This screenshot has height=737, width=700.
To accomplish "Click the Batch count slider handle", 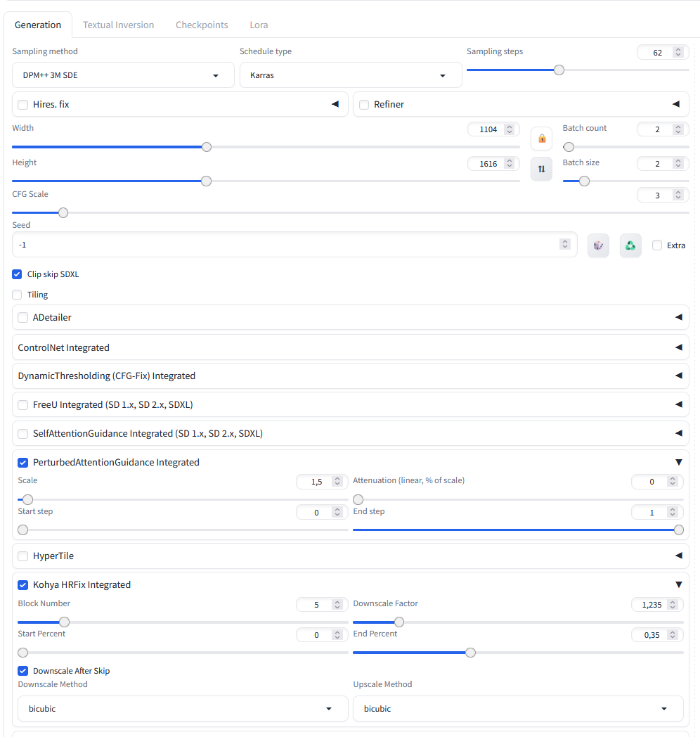I will click(569, 147).
